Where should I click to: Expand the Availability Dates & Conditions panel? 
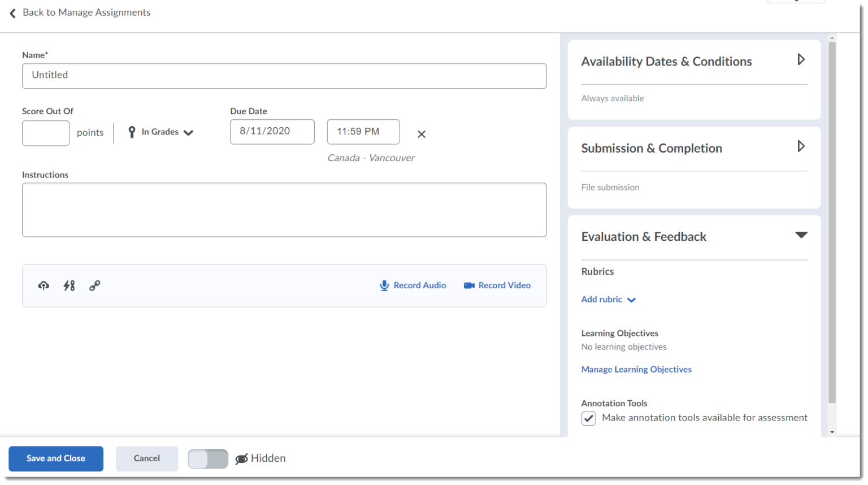pyautogui.click(x=801, y=59)
